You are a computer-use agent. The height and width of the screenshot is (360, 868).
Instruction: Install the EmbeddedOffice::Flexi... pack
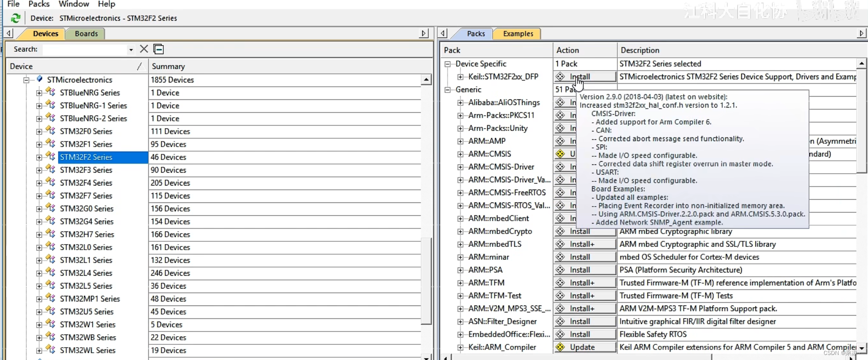[585, 334]
